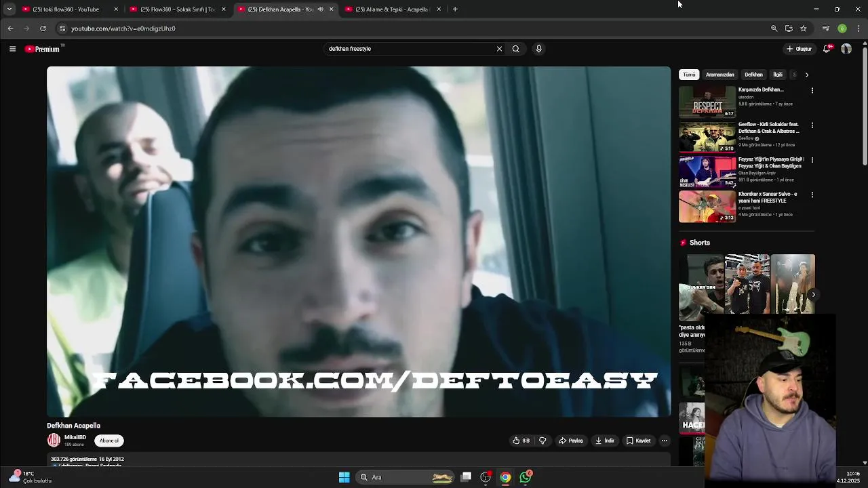The height and width of the screenshot is (488, 868).
Task: Open MikailBD channel avatar
Action: coord(54,441)
